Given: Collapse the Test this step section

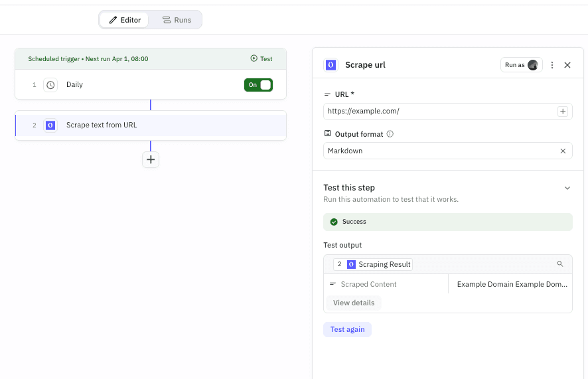Looking at the screenshot, I should pos(567,188).
